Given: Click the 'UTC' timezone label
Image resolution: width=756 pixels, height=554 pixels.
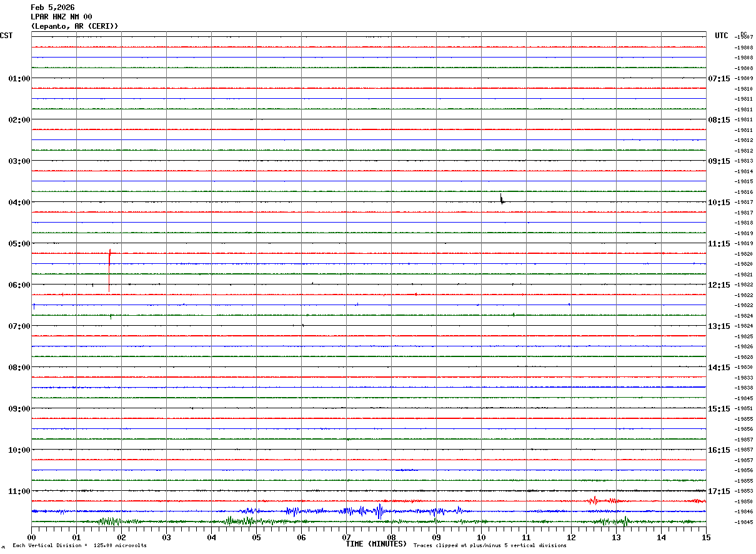Looking at the screenshot, I should pos(722,36).
